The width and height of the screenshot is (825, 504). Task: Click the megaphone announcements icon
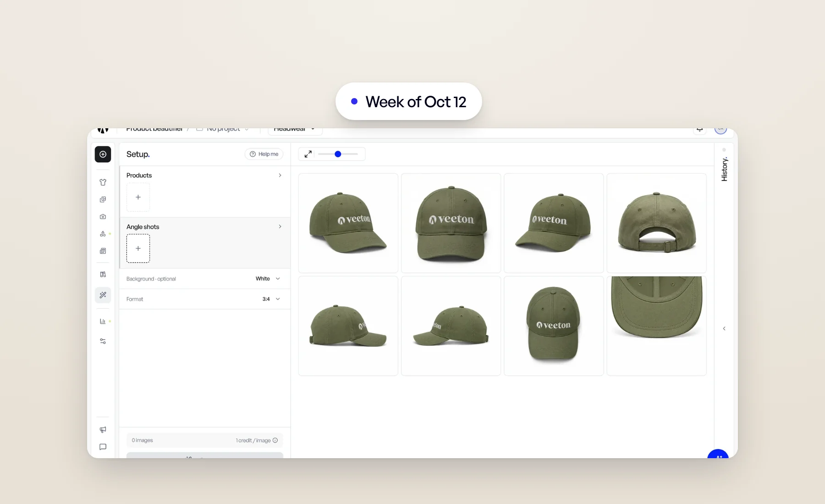pyautogui.click(x=103, y=430)
